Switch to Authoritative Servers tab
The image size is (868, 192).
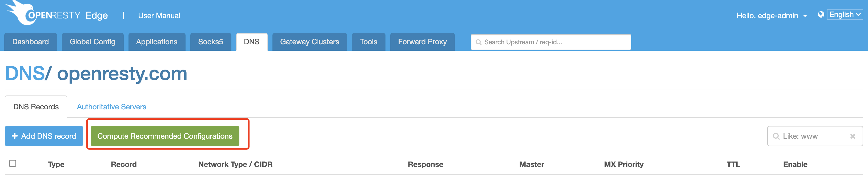[x=111, y=107]
